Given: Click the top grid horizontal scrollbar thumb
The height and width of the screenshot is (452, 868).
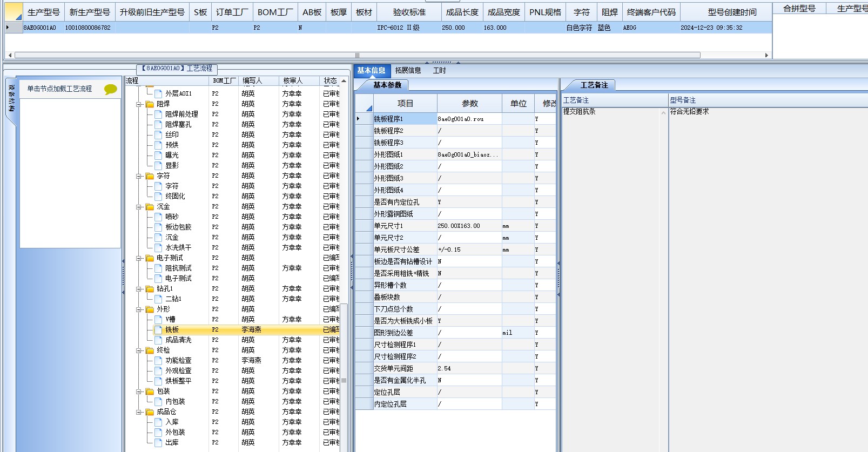Looking at the screenshot, I should (357, 55).
